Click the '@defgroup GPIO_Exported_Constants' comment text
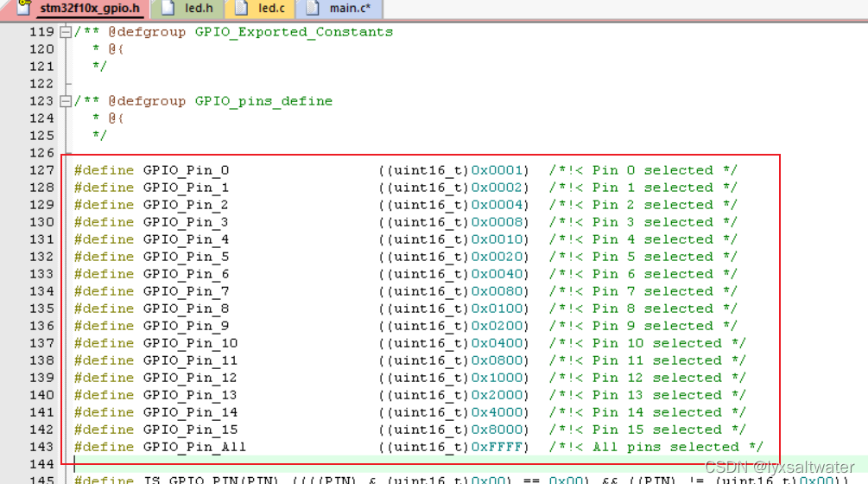Image resolution: width=868 pixels, height=484 pixels. pos(250,32)
